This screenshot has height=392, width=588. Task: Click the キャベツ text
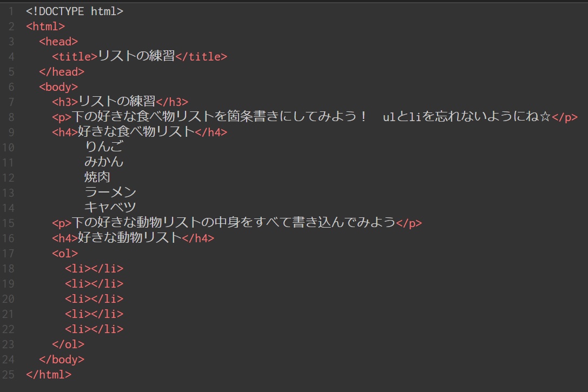point(110,207)
